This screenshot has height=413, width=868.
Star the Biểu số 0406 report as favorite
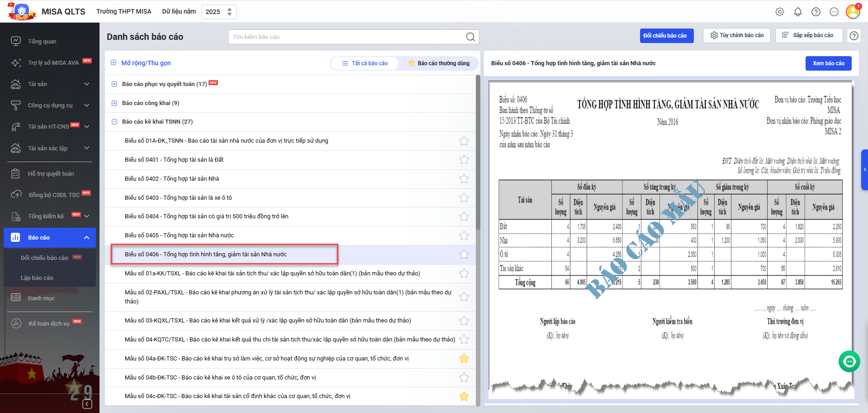click(464, 255)
